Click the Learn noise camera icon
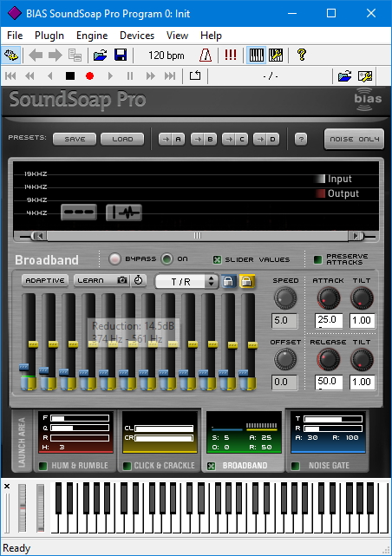 [122, 280]
